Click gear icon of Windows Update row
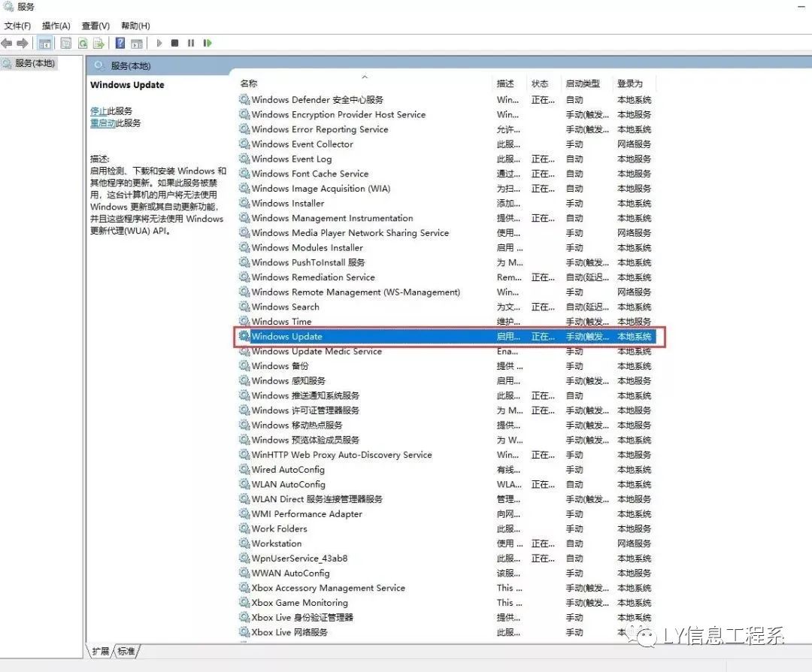 coord(244,336)
